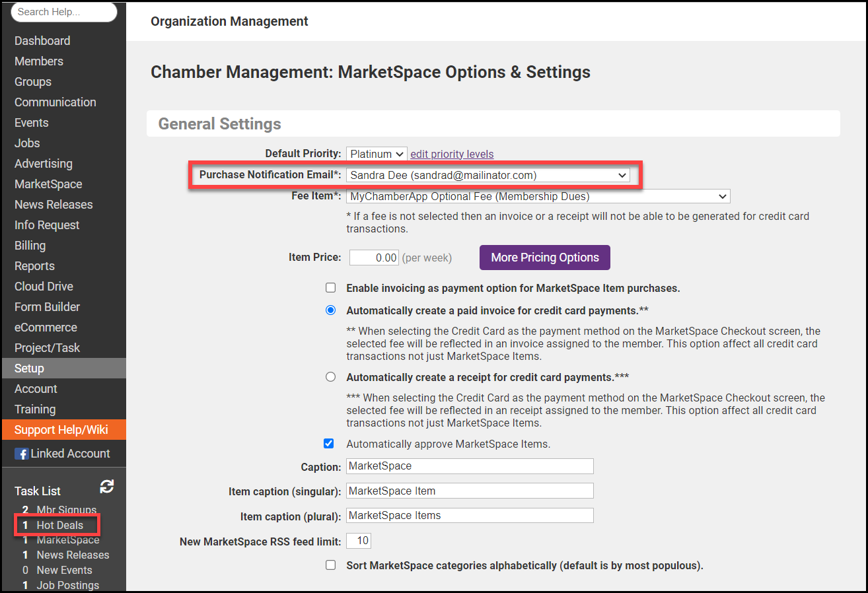Open the Dashboard menu item

42,41
